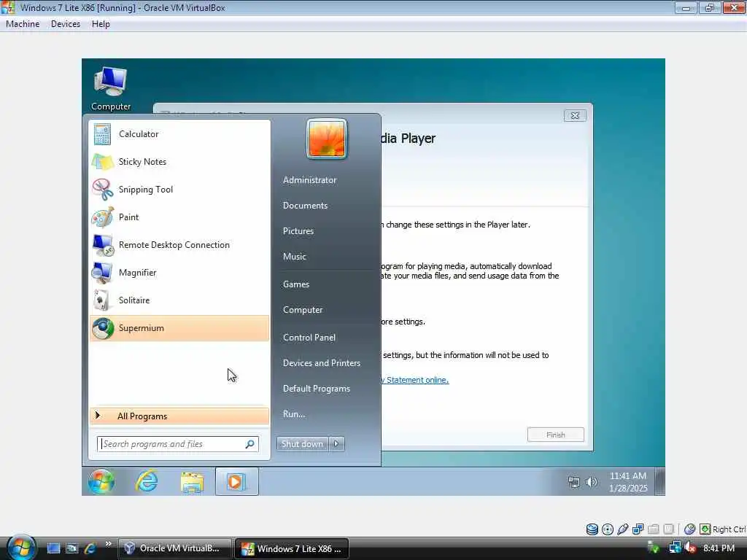Screen dimensions: 747x560
Task: Open Pictures from Start menu
Action: coord(298,231)
